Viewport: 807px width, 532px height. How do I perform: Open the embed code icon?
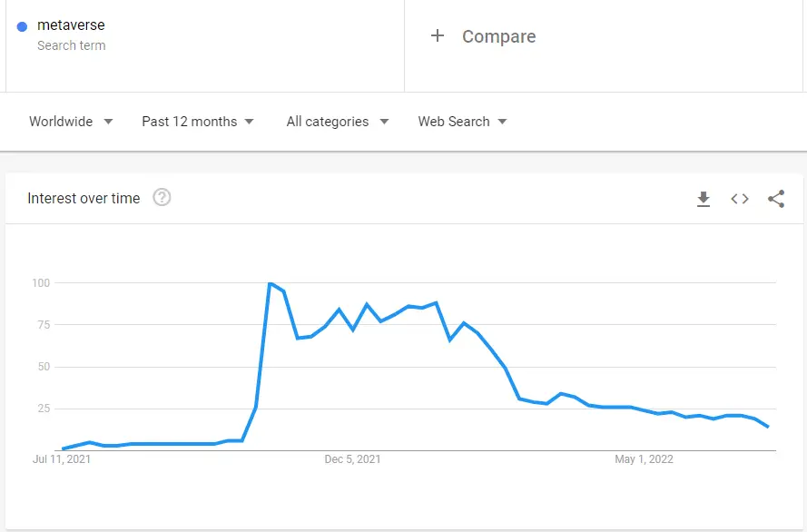click(740, 199)
